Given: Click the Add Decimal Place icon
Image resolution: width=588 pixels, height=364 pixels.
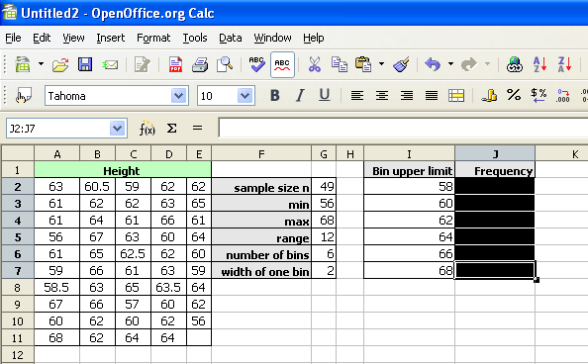Looking at the screenshot, I should [x=563, y=96].
